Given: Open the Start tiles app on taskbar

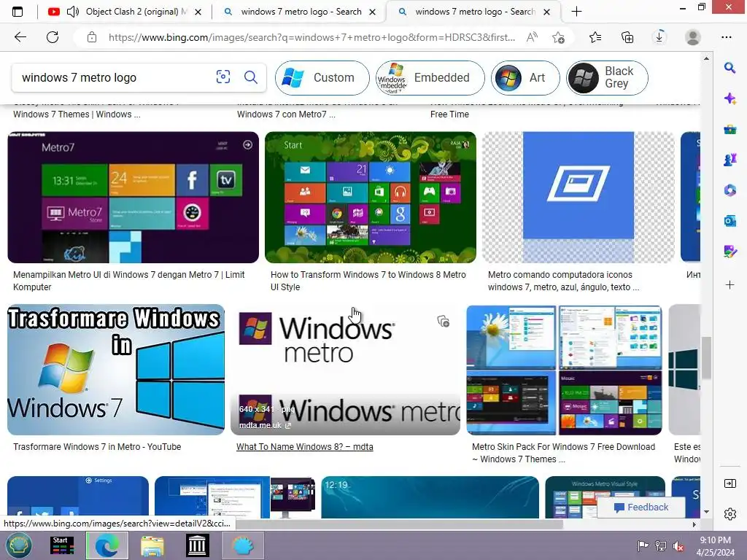Looking at the screenshot, I should pos(62,545).
